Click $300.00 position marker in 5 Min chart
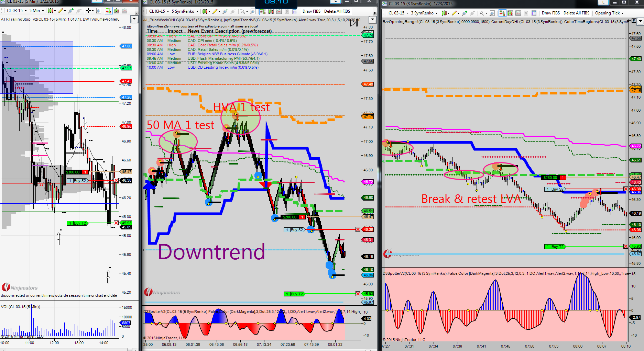Viewport: 644px width, 351px height. pos(76,172)
